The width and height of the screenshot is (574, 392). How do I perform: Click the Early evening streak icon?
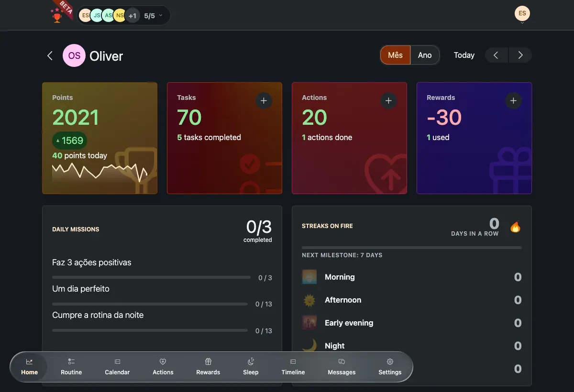point(309,323)
